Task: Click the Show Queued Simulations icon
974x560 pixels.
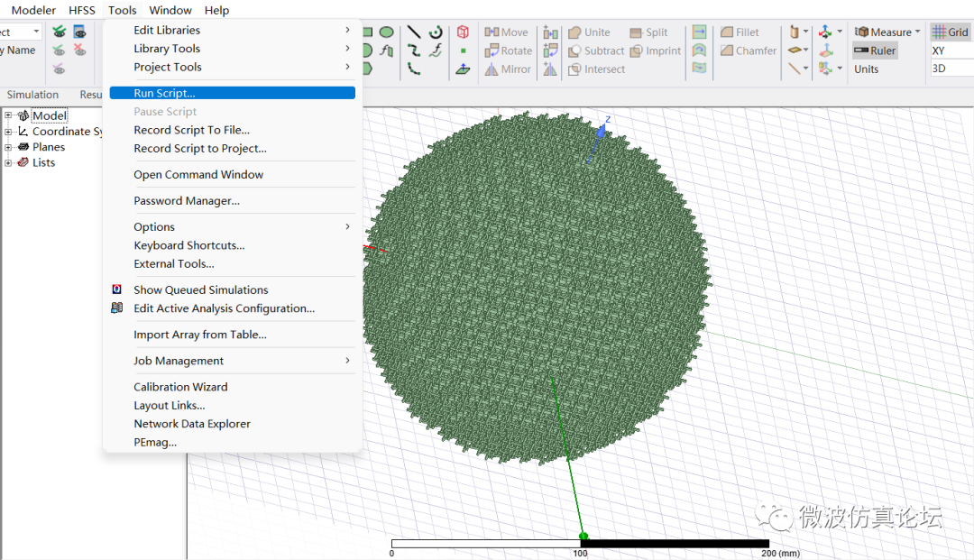Action: [x=116, y=289]
